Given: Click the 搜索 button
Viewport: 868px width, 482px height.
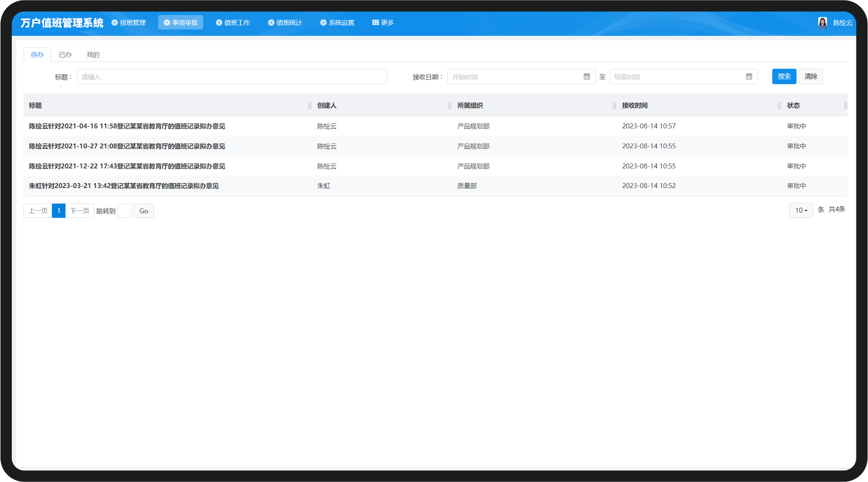Looking at the screenshot, I should [784, 76].
